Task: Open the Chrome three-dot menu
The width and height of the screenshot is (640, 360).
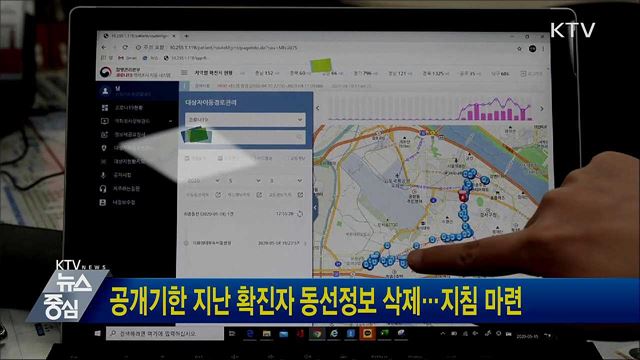Action: (x=543, y=49)
